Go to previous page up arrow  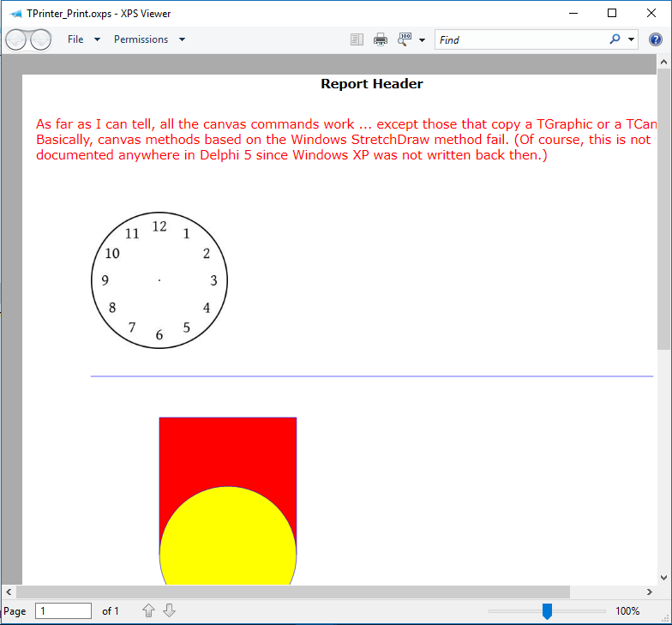(149, 610)
